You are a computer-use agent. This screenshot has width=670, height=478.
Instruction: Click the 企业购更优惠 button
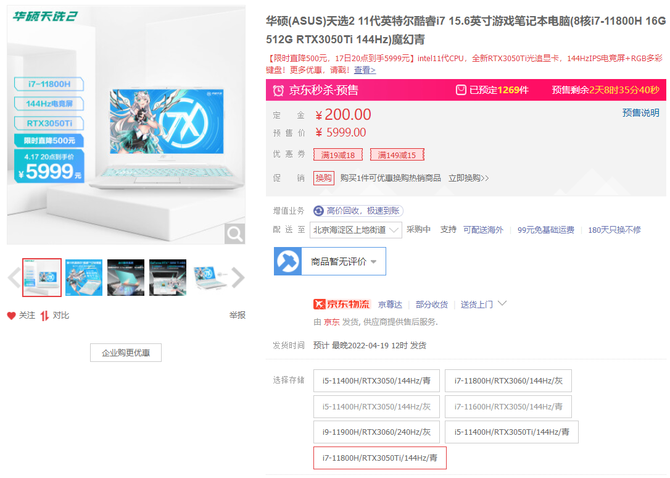[x=126, y=352]
